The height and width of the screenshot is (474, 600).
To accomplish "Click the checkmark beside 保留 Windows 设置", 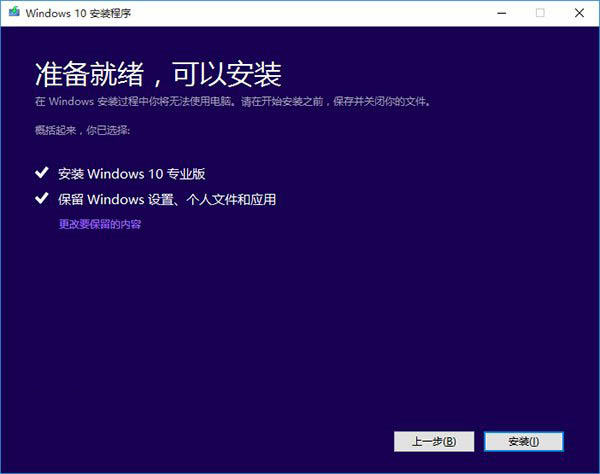I will pos(42,198).
